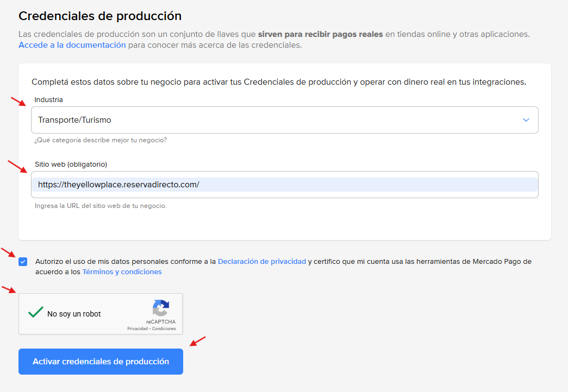Click the red arrow pointing at Industria
Image resolution: width=568 pixels, height=392 pixels.
point(18,102)
